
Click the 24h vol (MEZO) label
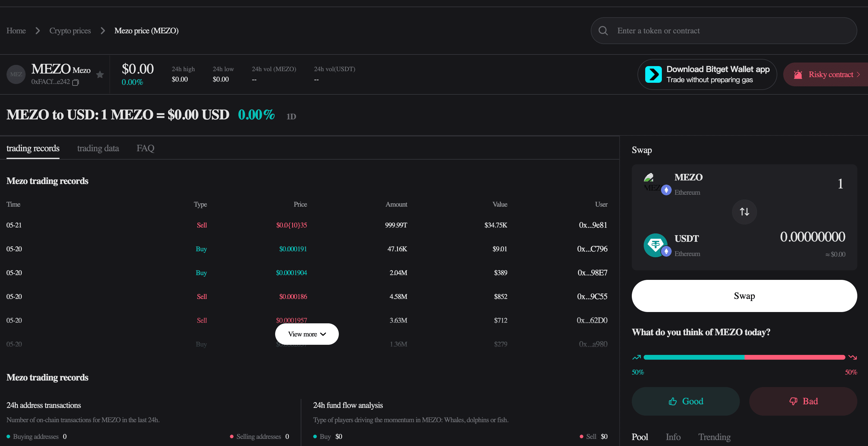pyautogui.click(x=274, y=69)
